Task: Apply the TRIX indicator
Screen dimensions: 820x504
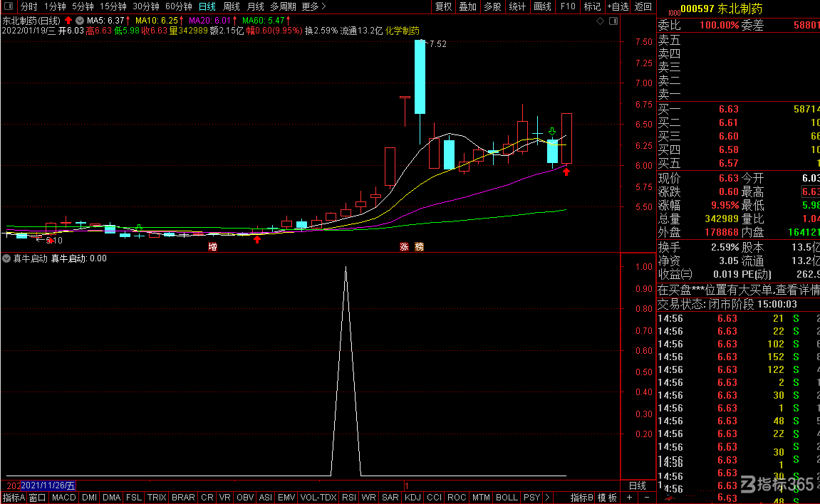Action: pos(156,498)
